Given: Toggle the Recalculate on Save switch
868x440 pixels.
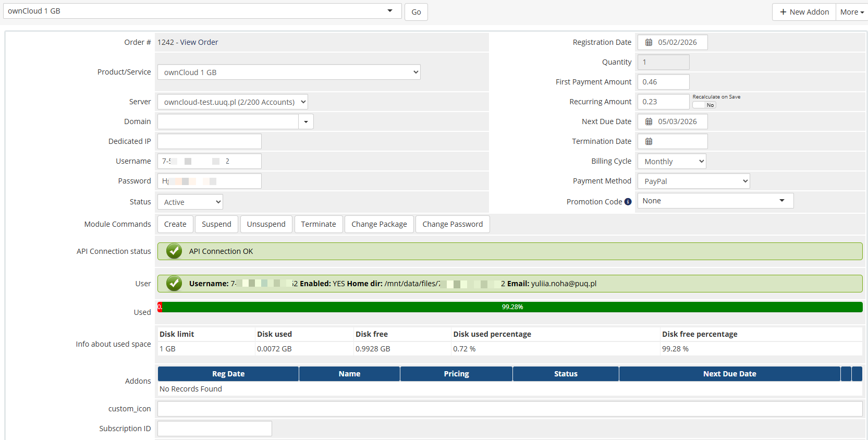Looking at the screenshot, I should (704, 105).
